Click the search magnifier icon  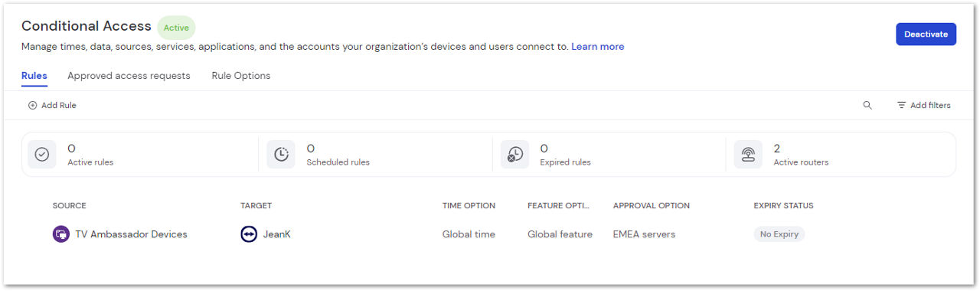point(867,106)
